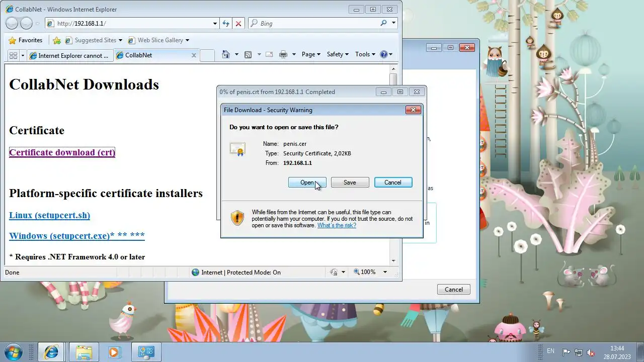Cancel the File Download dialog
Image resolution: width=644 pixels, height=362 pixels.
tap(393, 183)
